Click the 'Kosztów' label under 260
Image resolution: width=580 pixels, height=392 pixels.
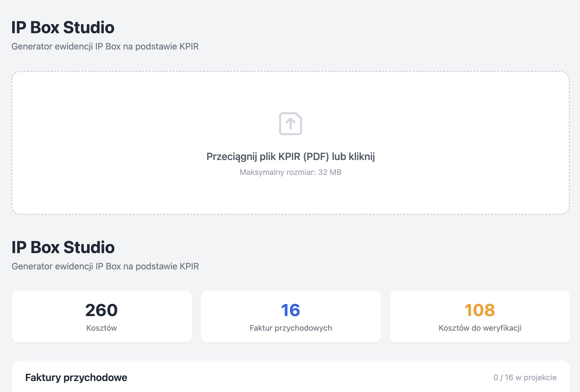pos(101,328)
